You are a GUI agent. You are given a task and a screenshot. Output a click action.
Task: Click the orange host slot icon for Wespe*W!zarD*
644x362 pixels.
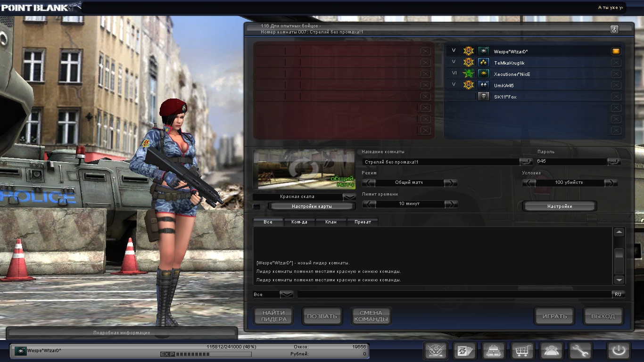pos(616,51)
